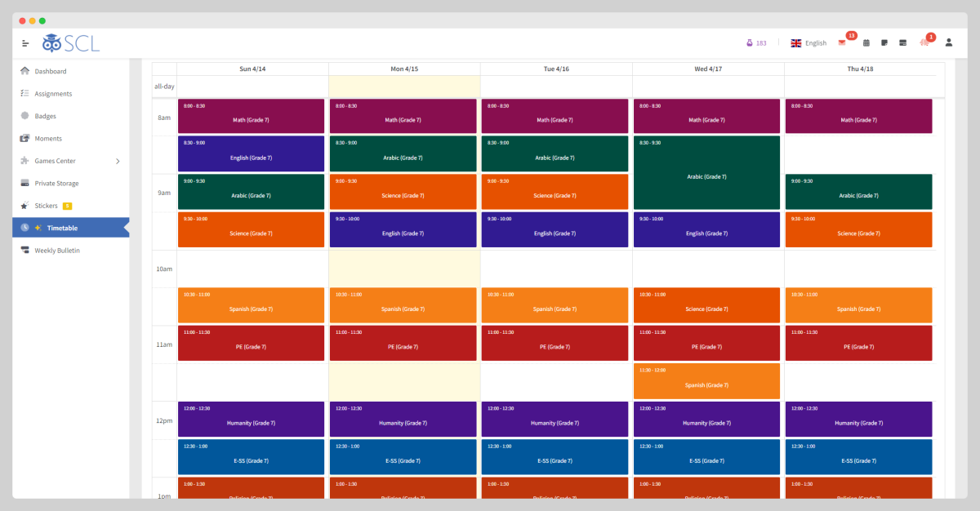The image size is (980, 511).
Task: Open the Math lesson on Sun 4/14
Action: (x=251, y=114)
